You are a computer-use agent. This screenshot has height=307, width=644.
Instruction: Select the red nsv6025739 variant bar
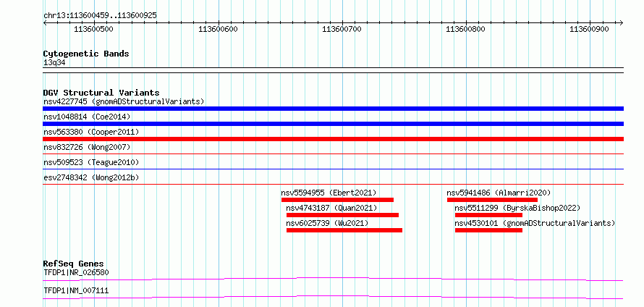344,230
